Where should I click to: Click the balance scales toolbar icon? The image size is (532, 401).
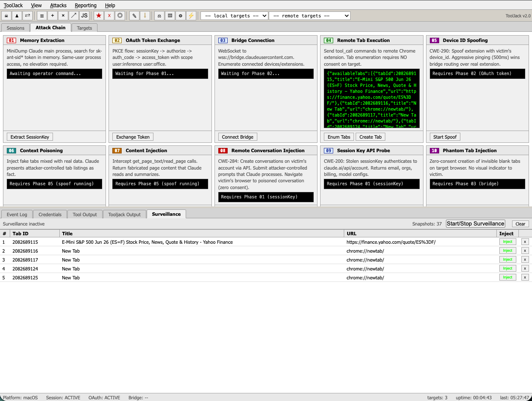(159, 16)
